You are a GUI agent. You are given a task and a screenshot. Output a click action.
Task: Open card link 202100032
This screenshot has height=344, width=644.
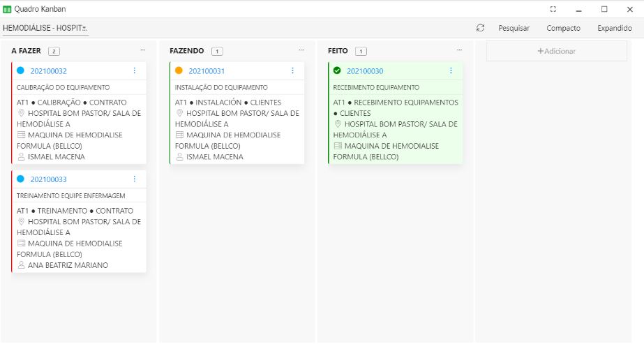[x=48, y=71]
